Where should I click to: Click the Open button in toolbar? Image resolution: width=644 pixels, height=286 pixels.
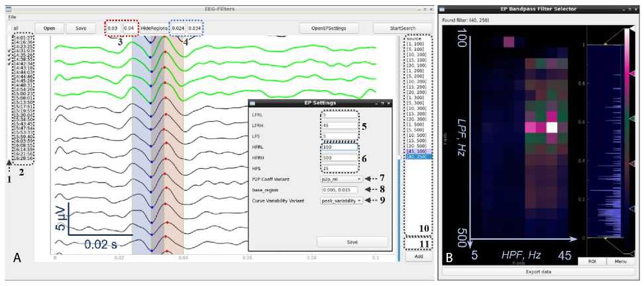(x=49, y=28)
